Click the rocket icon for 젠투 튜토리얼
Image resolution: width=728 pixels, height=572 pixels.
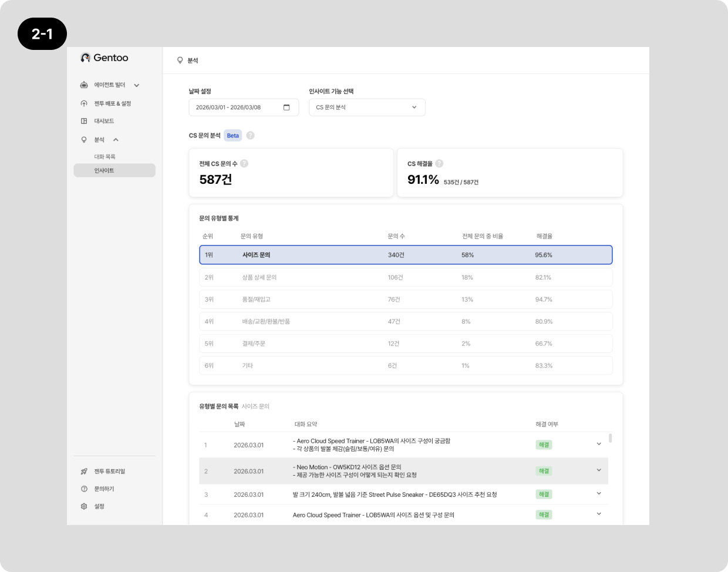84,472
